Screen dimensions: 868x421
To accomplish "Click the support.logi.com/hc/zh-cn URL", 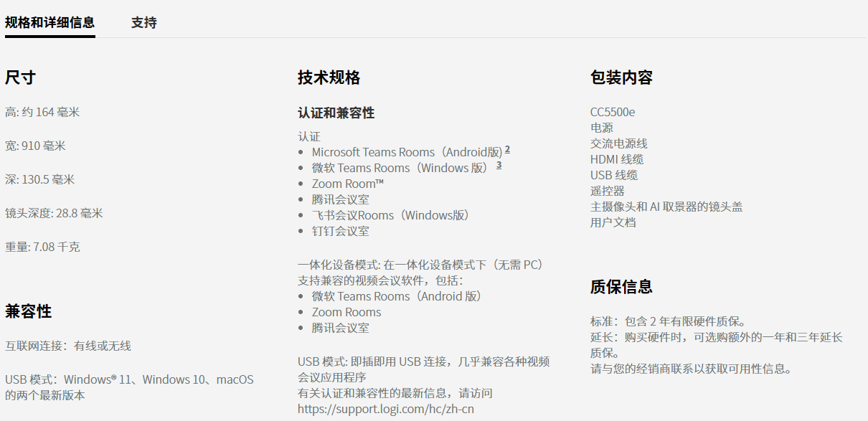I will click(386, 409).
